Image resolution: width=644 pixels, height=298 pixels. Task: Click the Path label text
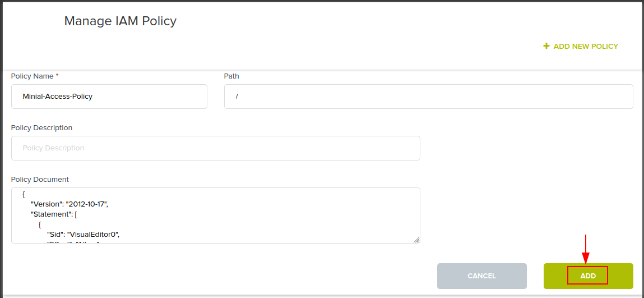pos(231,76)
